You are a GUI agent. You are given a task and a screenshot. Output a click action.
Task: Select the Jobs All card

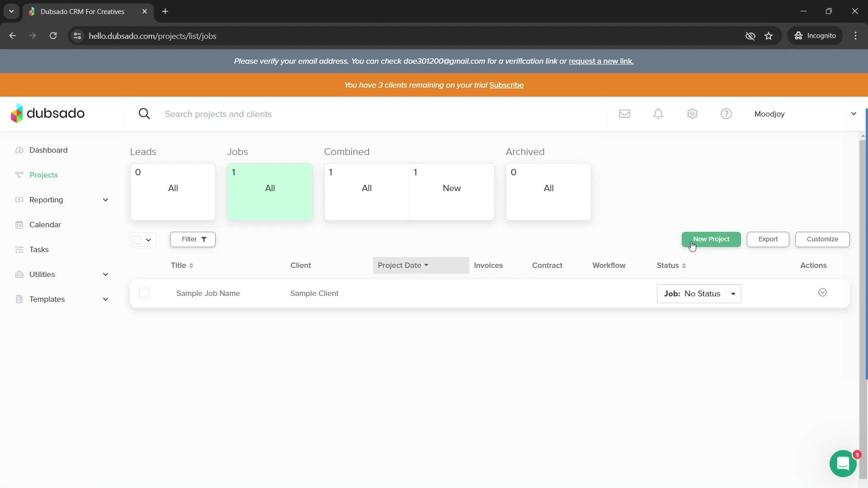270,192
